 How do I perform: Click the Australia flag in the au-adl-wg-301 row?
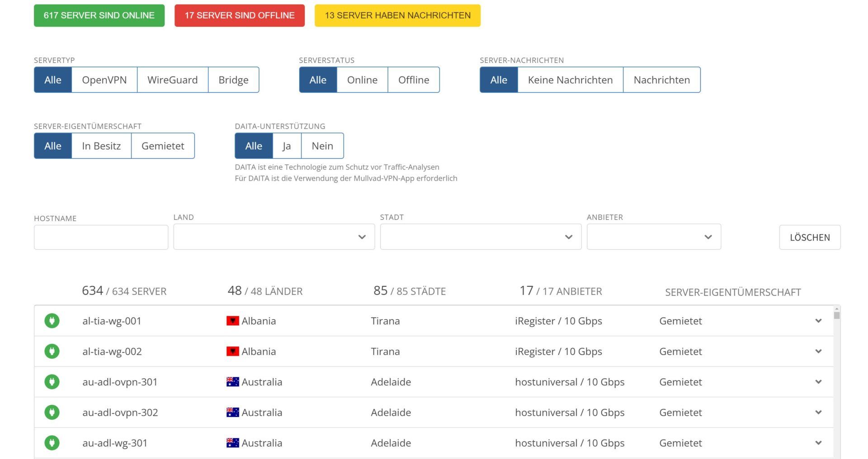pyautogui.click(x=232, y=443)
